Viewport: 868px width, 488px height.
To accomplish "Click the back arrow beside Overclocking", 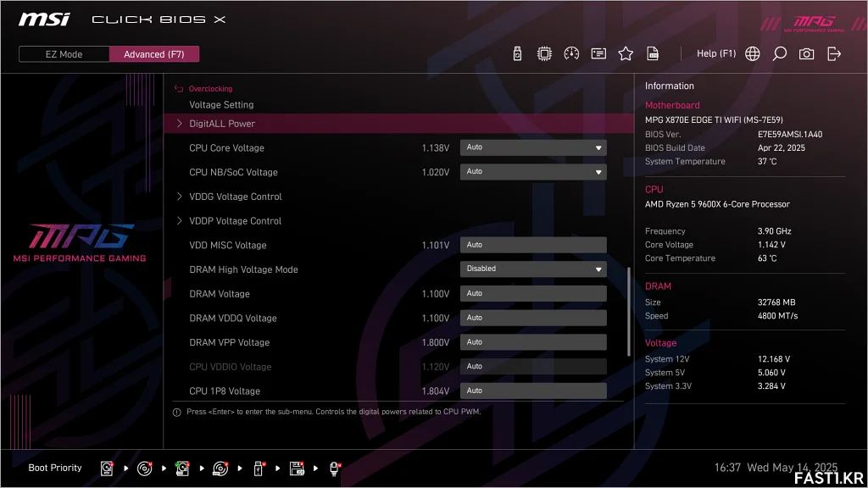I will (x=179, y=88).
